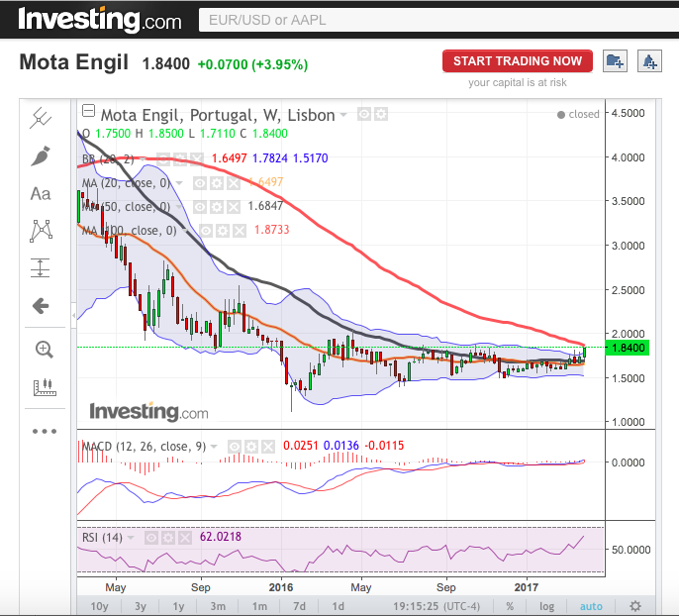679x616 pixels.
Task: Toggle percentage (%) scale
Action: coord(510,606)
